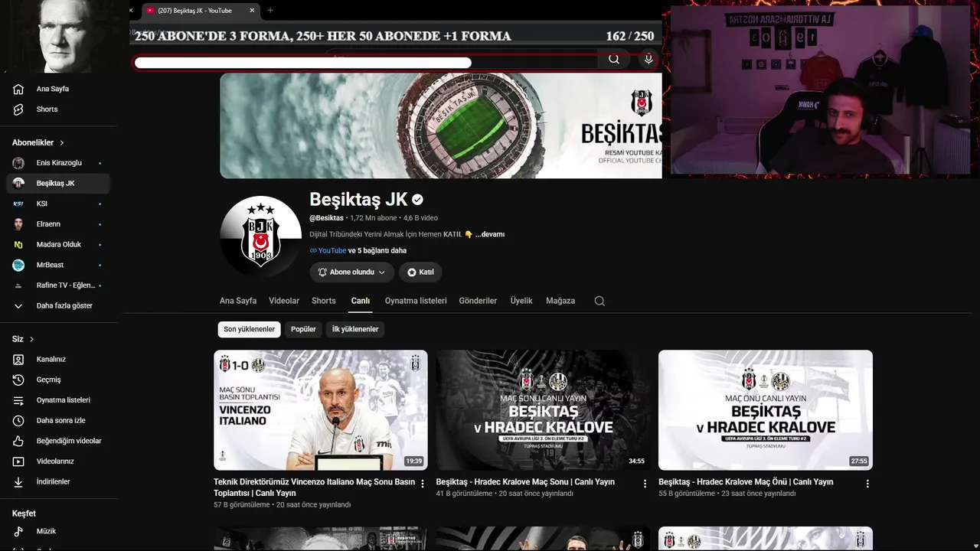Click the search magnifier button

point(614,59)
